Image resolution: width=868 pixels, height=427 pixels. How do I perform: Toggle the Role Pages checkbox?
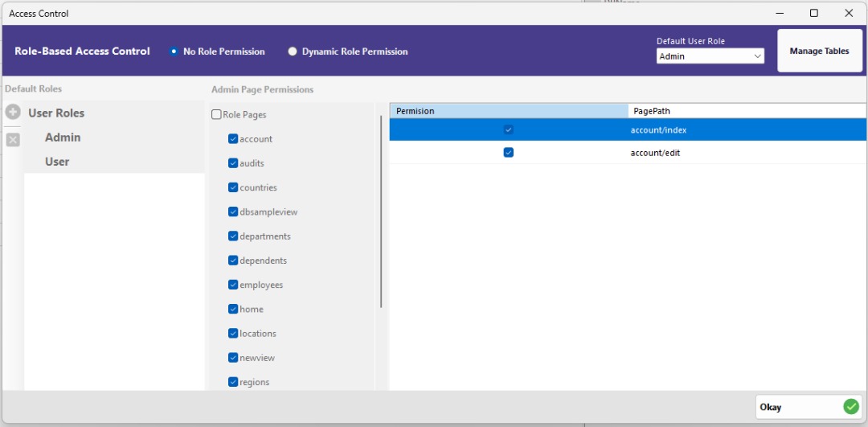pyautogui.click(x=216, y=115)
